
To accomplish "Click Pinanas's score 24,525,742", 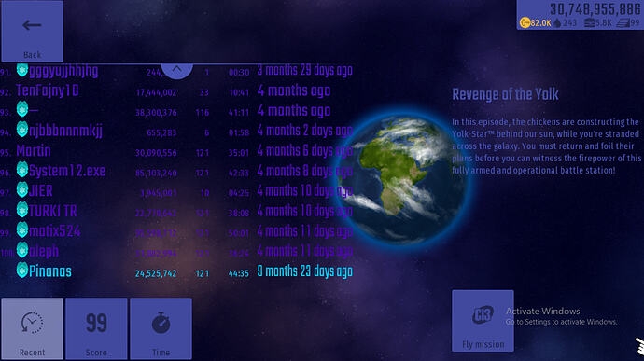I will click(x=156, y=273).
